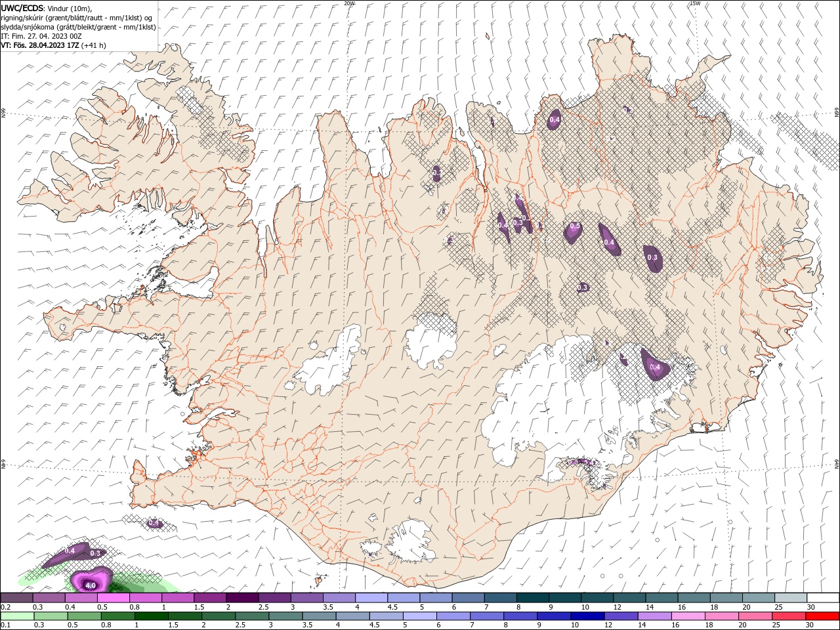This screenshot has width=840, height=630.
Task: Click the purple snow blob labelled '0.5'
Action: coord(574,231)
